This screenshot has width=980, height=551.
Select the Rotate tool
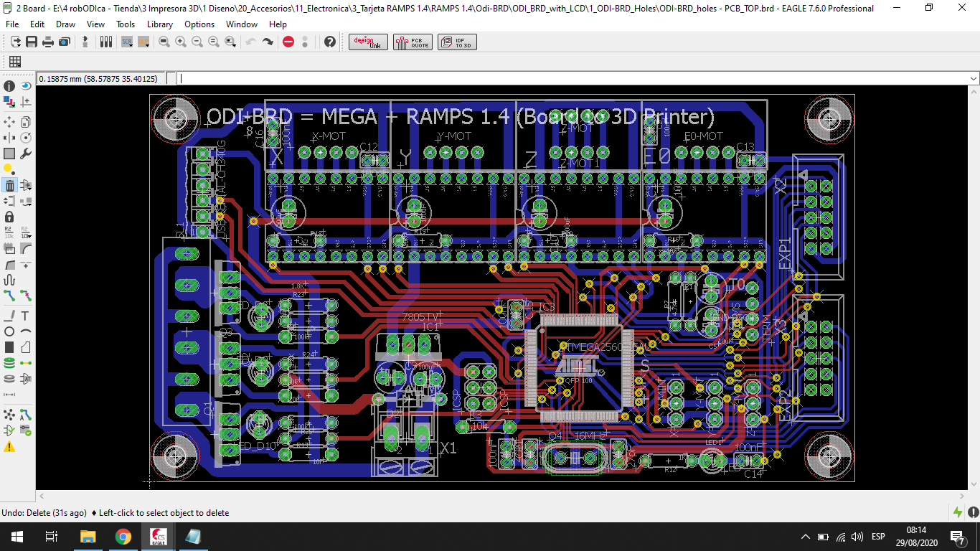tap(26, 138)
